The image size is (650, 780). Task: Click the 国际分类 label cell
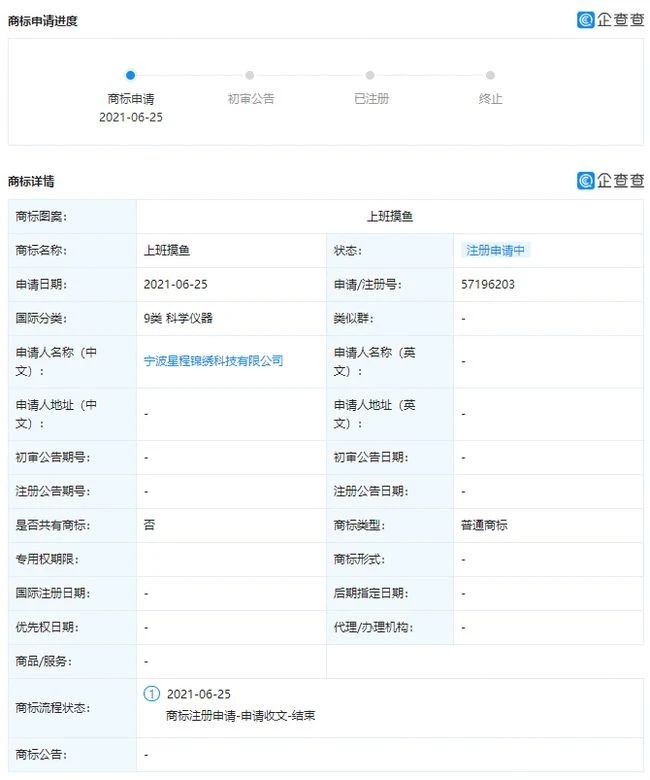73,318
